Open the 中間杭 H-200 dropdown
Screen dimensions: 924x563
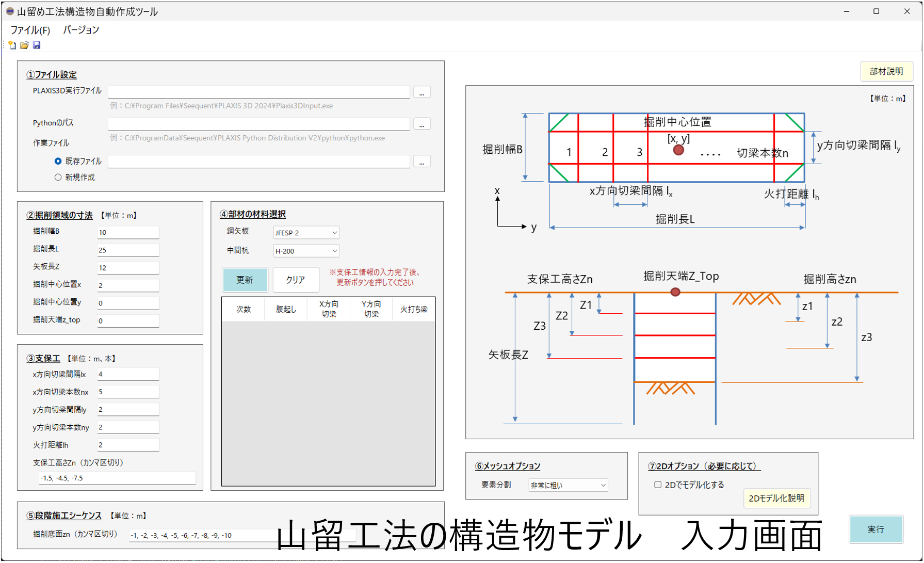306,251
